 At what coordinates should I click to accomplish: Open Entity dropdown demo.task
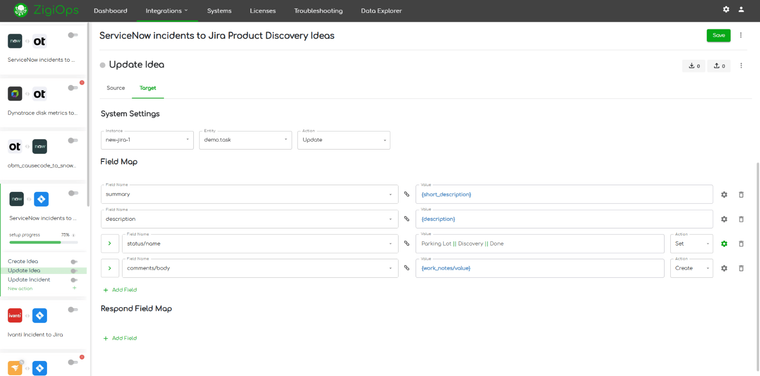click(x=246, y=140)
